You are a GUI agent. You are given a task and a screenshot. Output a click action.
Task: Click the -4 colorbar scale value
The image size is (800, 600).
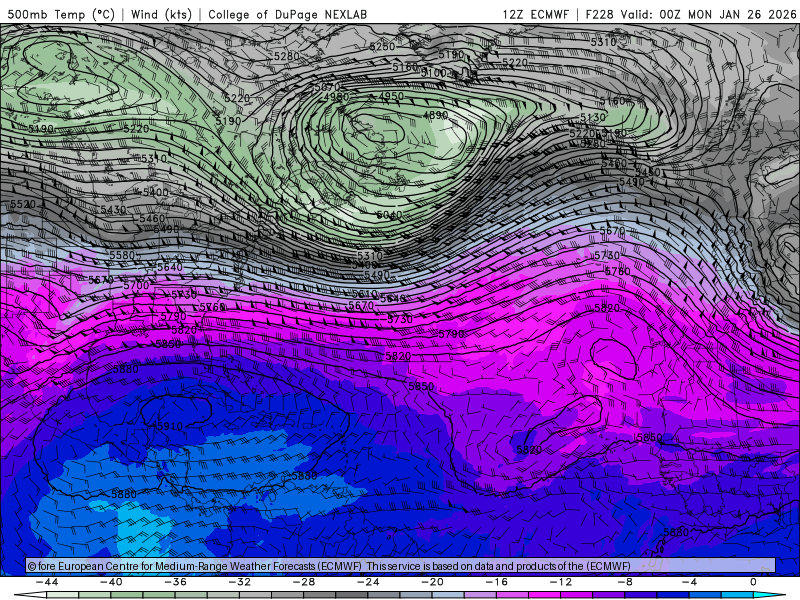[689, 582]
